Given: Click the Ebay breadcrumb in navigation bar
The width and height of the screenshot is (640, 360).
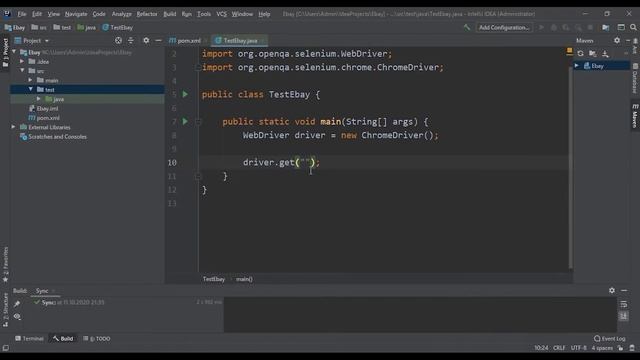Looking at the screenshot, I should [15, 27].
